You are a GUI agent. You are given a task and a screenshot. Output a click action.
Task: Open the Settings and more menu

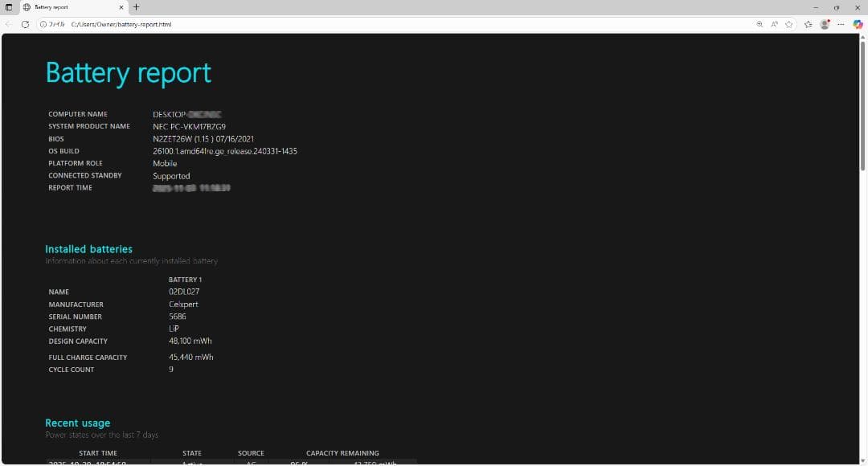point(841,24)
